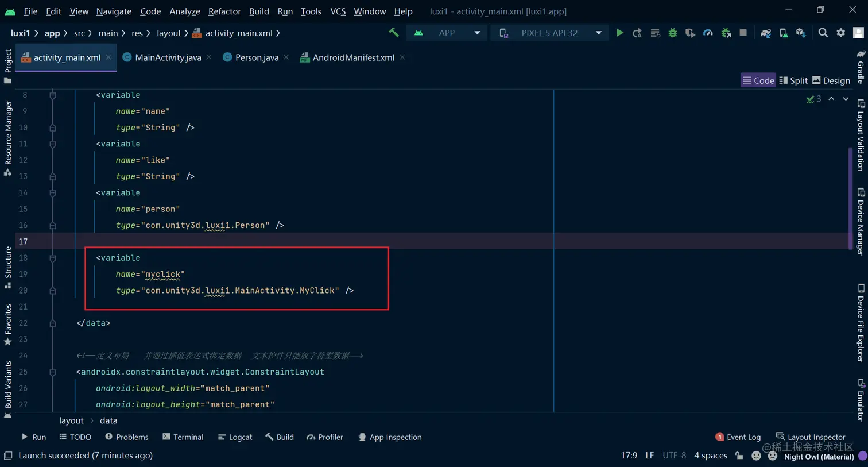The height and width of the screenshot is (467, 868).
Task: Close the activity_main.xml tab
Action: (x=108, y=57)
